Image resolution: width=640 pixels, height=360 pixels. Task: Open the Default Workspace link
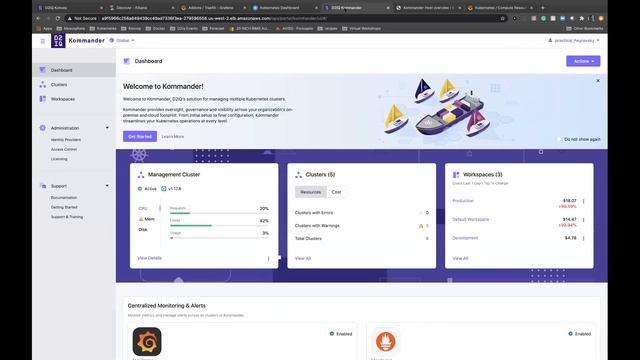471,220
